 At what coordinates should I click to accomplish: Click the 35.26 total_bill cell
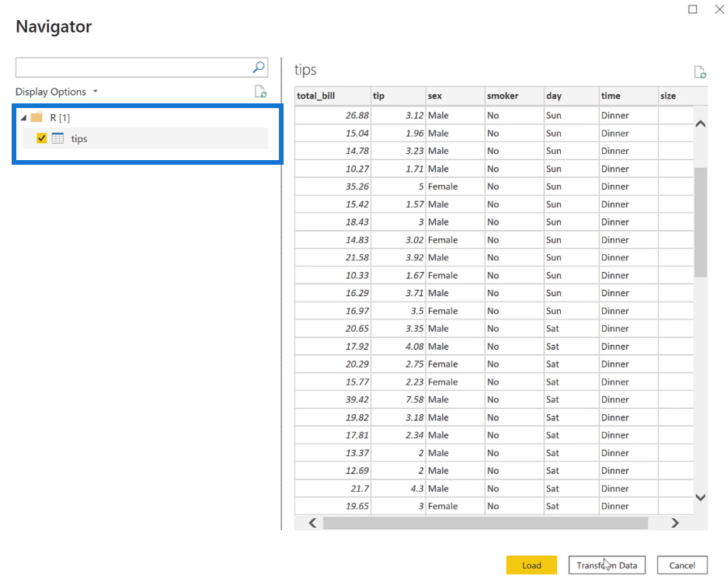[x=333, y=187]
